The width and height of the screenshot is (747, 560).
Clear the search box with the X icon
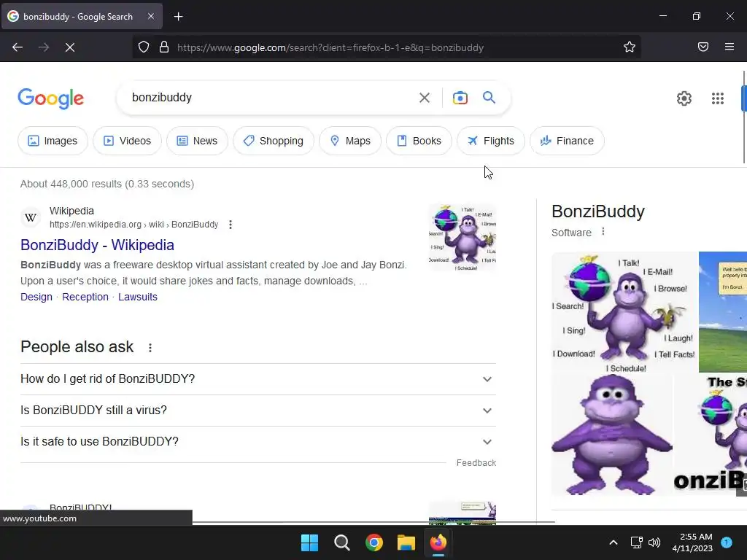424,98
